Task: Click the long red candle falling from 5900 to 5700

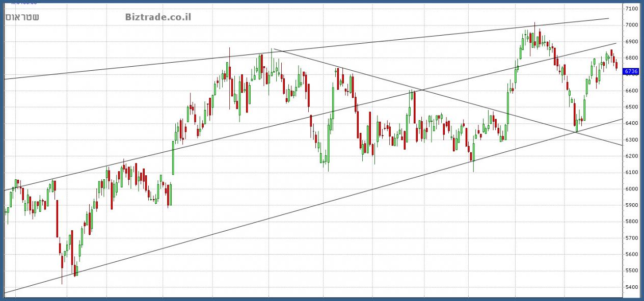Action: 57,218
